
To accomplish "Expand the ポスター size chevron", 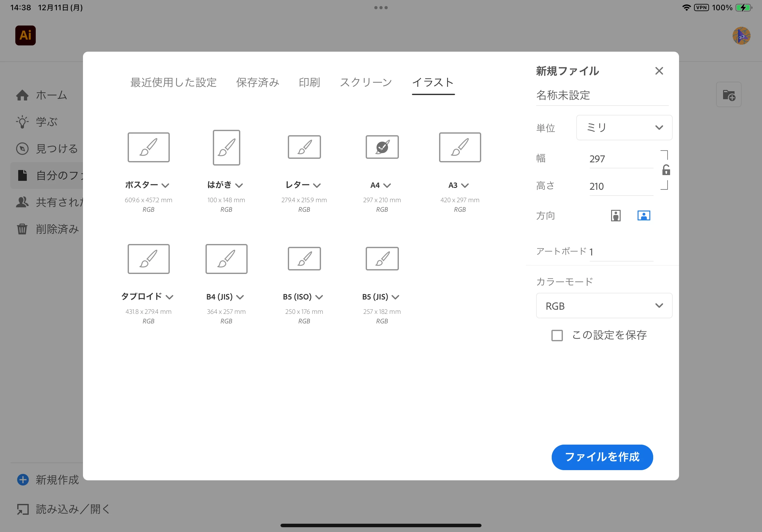I will (165, 185).
